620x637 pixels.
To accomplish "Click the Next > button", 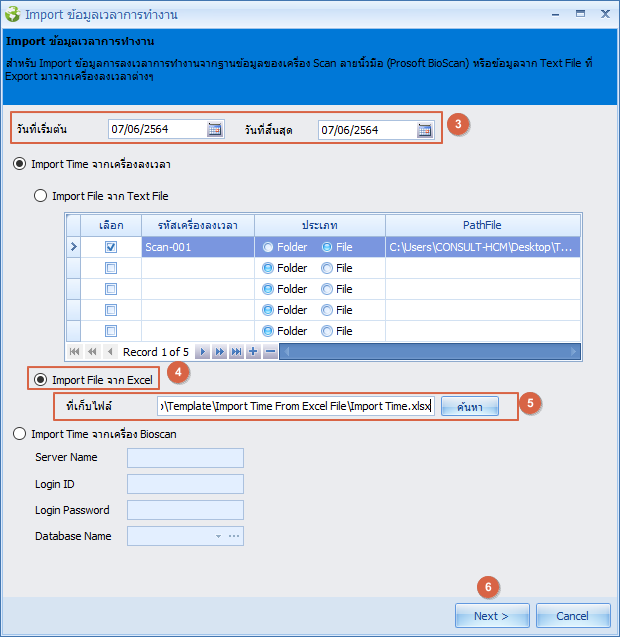I will pos(492,616).
